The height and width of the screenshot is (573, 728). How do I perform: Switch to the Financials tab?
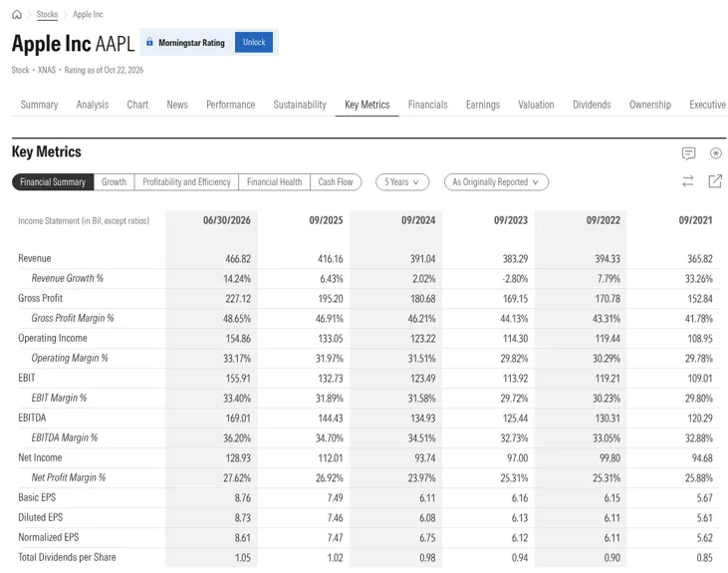427,105
